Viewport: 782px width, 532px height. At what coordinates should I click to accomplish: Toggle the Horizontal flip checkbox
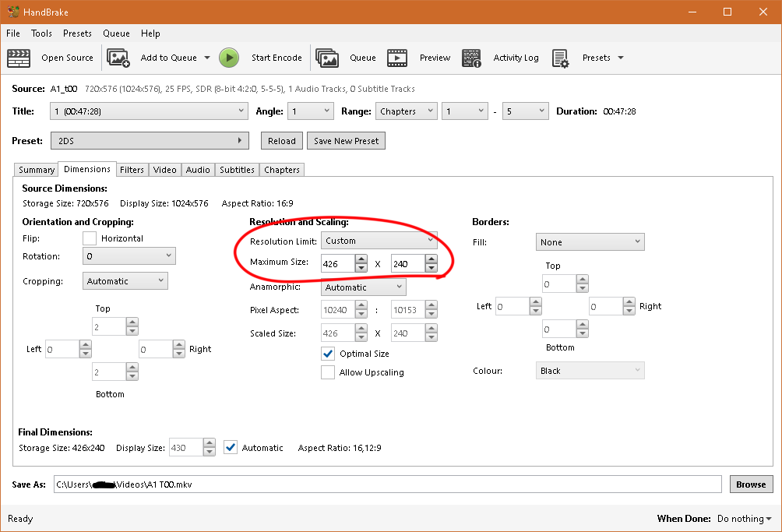point(90,238)
